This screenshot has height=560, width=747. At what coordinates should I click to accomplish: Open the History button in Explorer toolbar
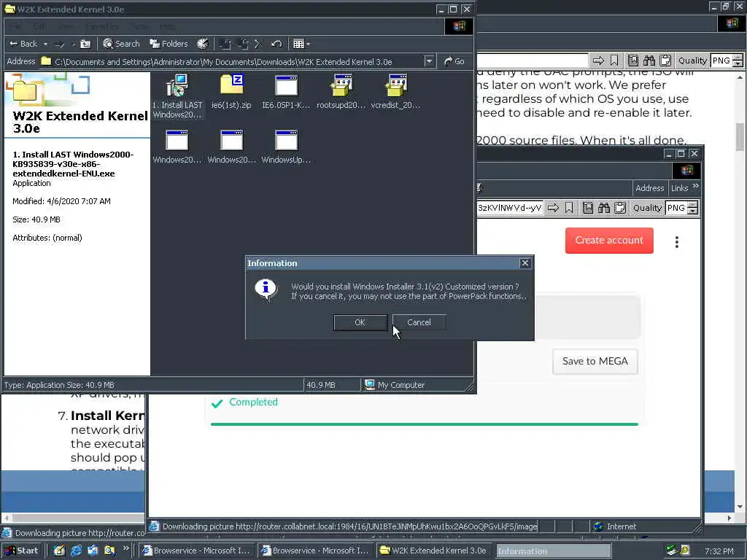coord(203,44)
